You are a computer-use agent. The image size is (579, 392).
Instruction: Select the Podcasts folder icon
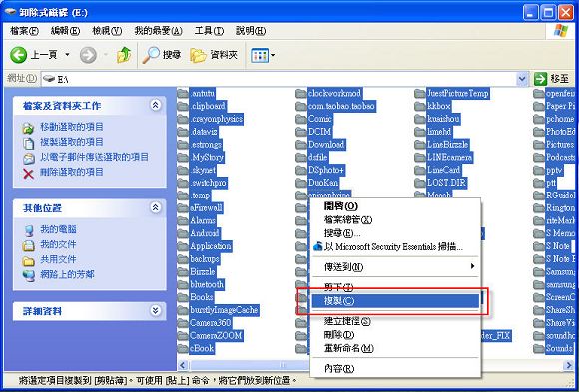[539, 158]
